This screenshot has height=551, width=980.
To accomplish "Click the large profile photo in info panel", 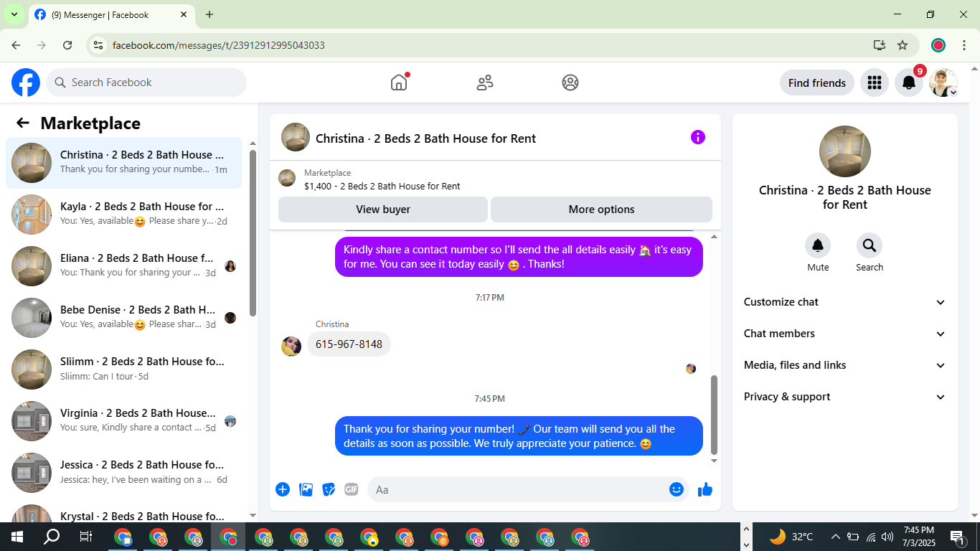I will (845, 151).
